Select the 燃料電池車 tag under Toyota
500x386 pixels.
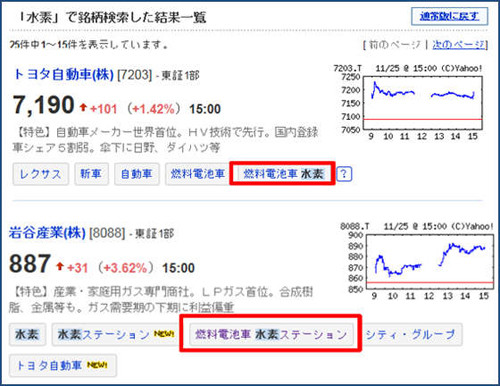[198, 174]
